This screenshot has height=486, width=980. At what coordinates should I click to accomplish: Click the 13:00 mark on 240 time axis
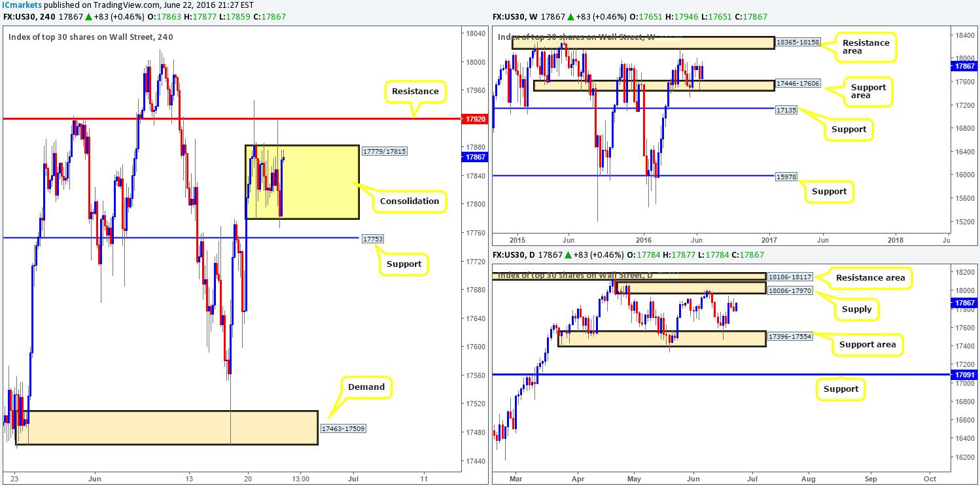point(300,477)
